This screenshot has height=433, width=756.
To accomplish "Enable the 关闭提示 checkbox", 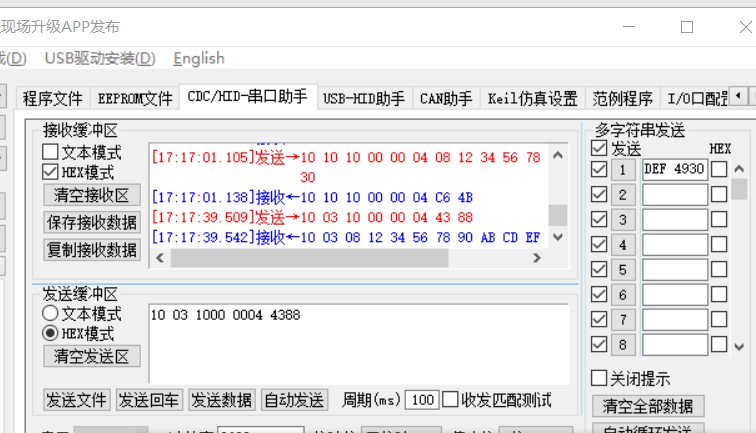I will (599, 378).
